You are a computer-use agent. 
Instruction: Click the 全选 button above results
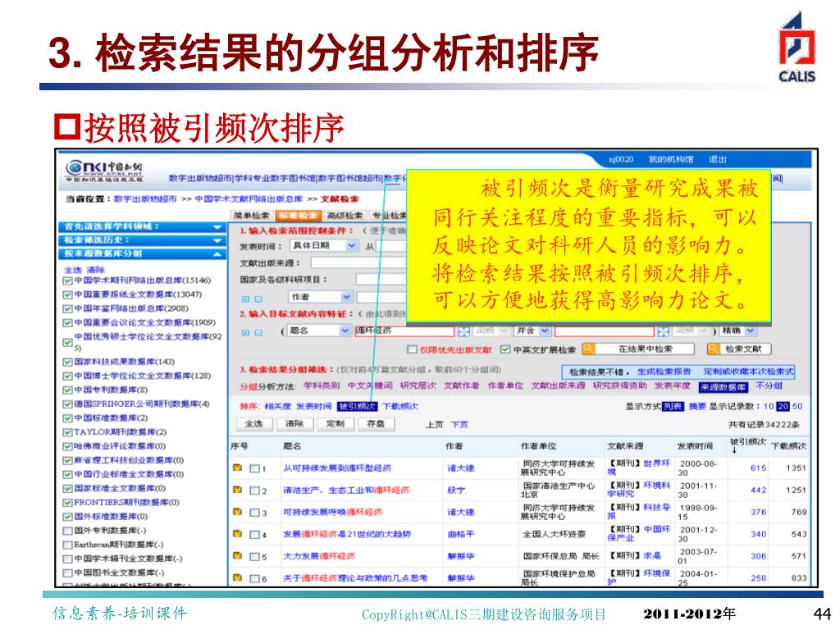[x=254, y=424]
